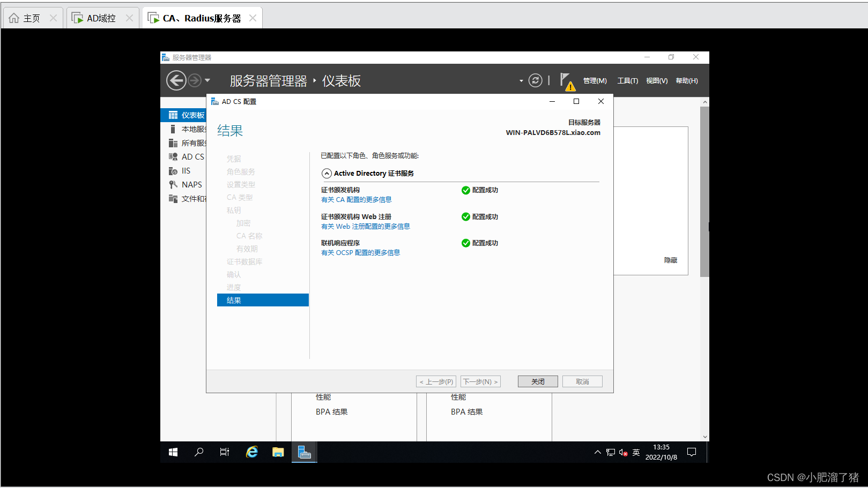
Task: Open link 有关 Web 注册配置的更多信息
Action: [365, 227]
